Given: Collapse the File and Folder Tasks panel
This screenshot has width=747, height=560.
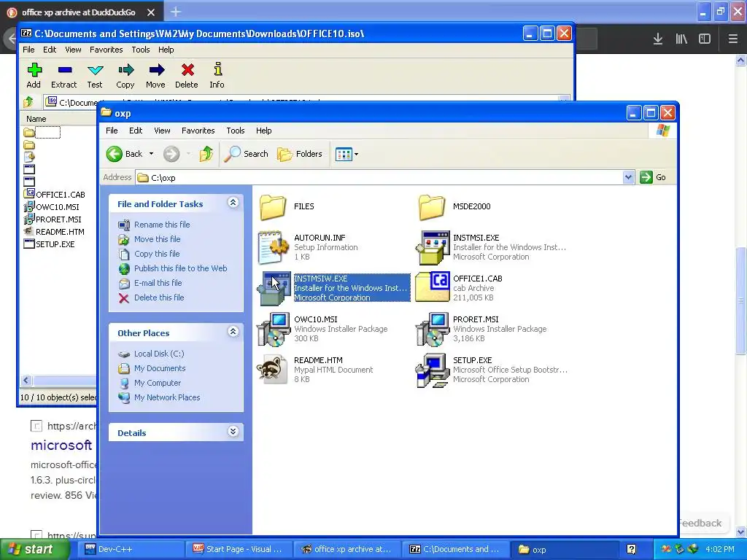Looking at the screenshot, I should coord(233,203).
